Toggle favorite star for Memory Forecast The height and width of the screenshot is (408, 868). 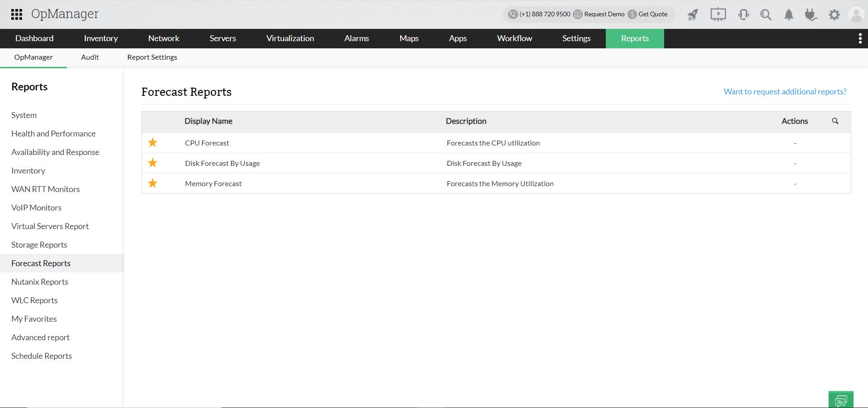coord(153,183)
